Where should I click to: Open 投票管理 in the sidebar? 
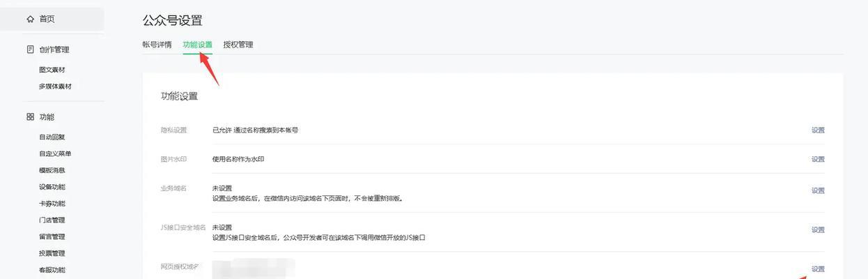click(x=52, y=253)
